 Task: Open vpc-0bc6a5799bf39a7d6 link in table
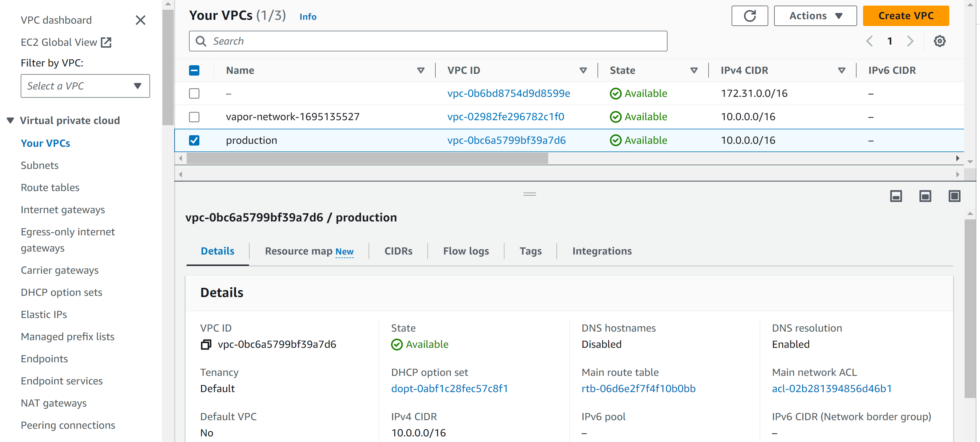(x=506, y=140)
